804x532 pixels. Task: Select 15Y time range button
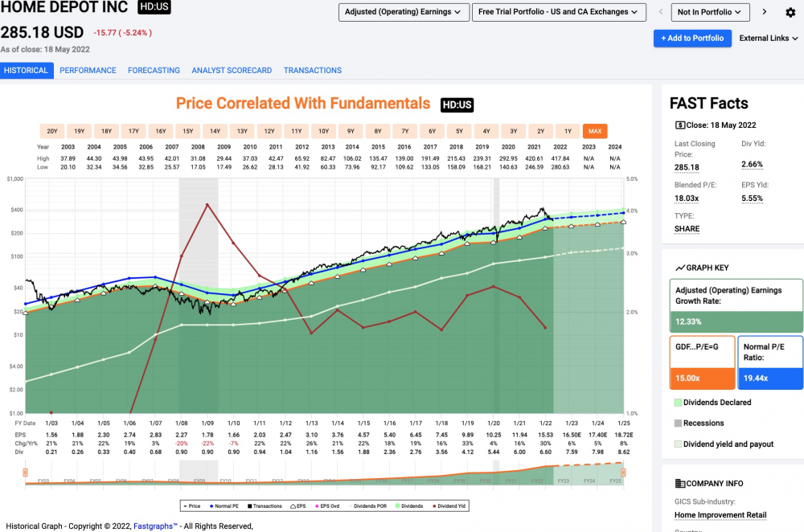[187, 131]
